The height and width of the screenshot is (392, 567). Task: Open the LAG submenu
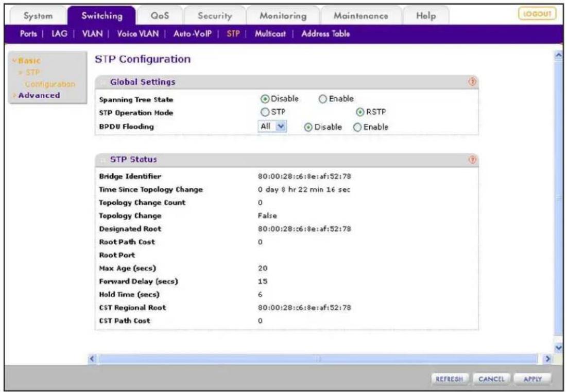(x=59, y=34)
